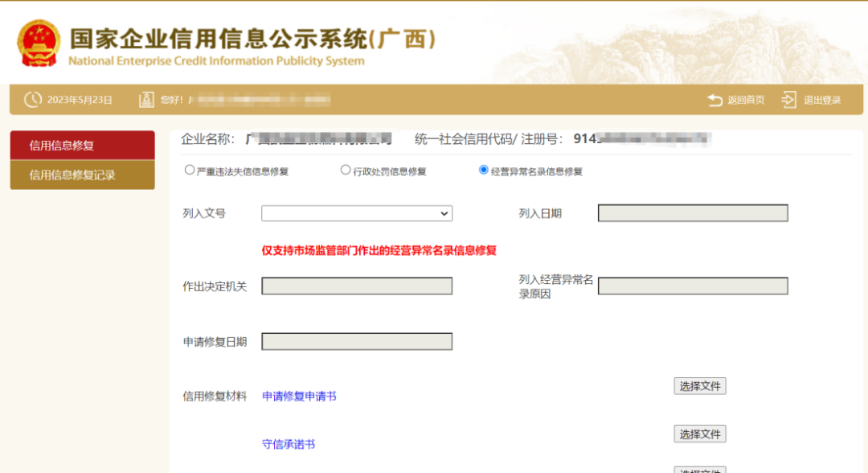Image resolution: width=868 pixels, height=473 pixels.
Task: Click the second 选择文件 upload button
Action: point(698,434)
